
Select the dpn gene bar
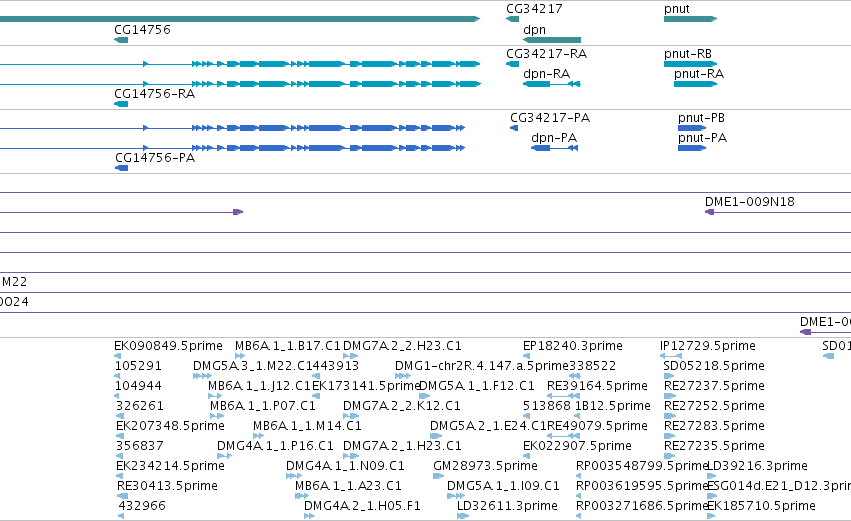552,40
